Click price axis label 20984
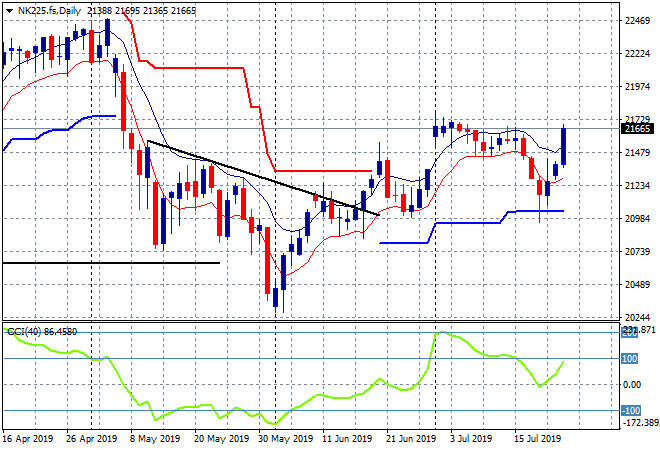Image resolution: width=660 pixels, height=450 pixels. tap(637, 218)
